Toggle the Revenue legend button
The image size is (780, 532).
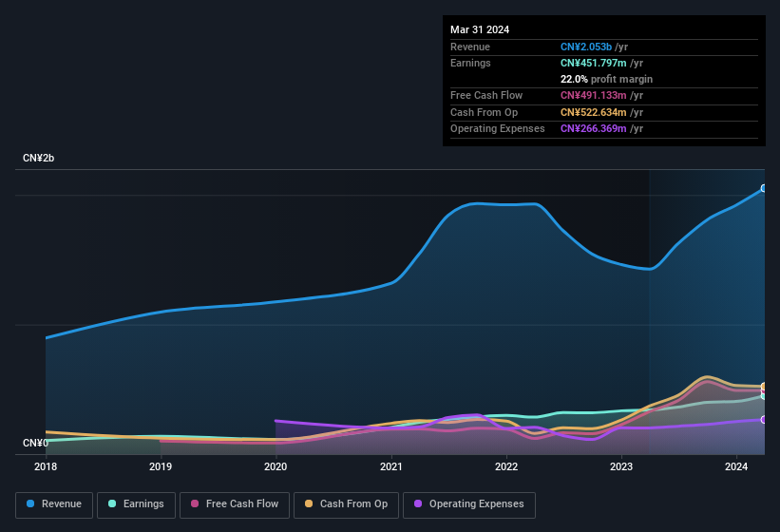pos(54,504)
